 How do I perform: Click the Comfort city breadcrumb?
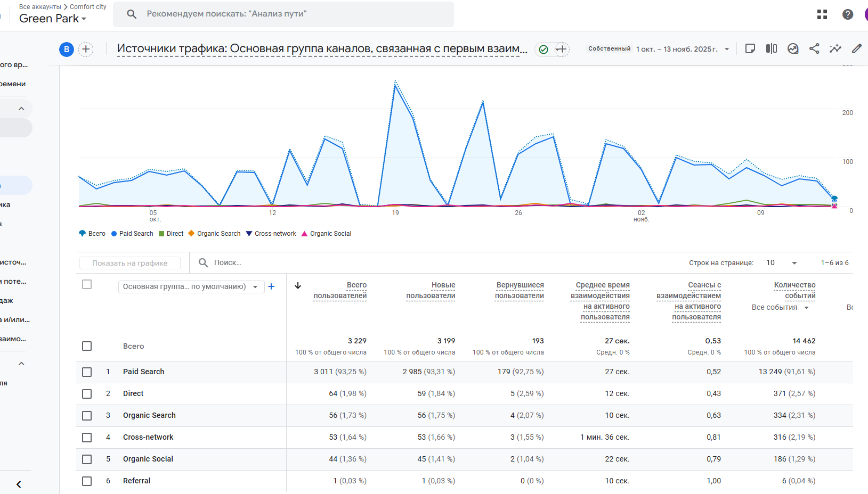point(88,7)
